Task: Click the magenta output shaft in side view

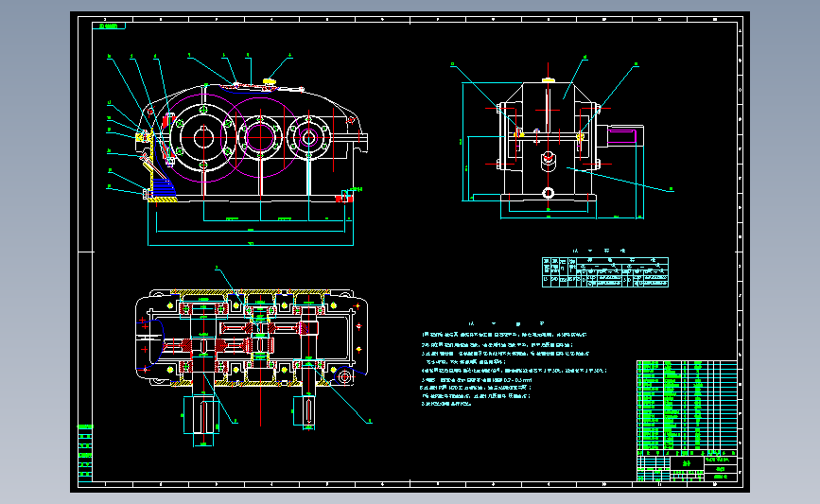Action: [x=621, y=137]
